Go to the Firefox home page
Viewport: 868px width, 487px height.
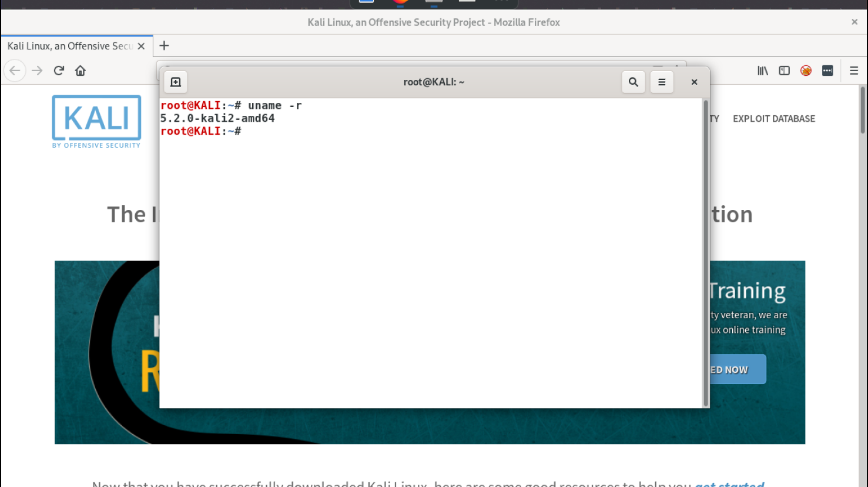coord(81,71)
